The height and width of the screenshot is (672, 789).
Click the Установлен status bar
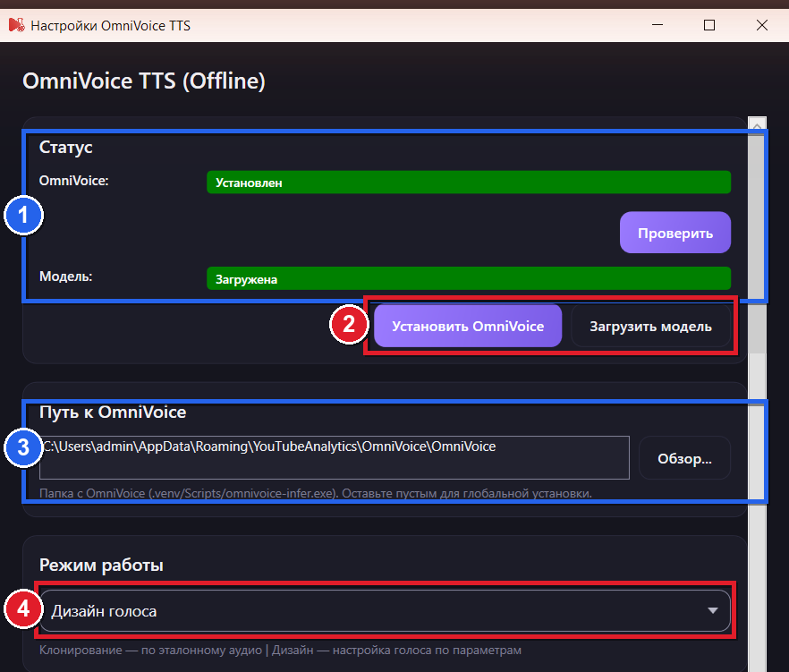coord(469,183)
